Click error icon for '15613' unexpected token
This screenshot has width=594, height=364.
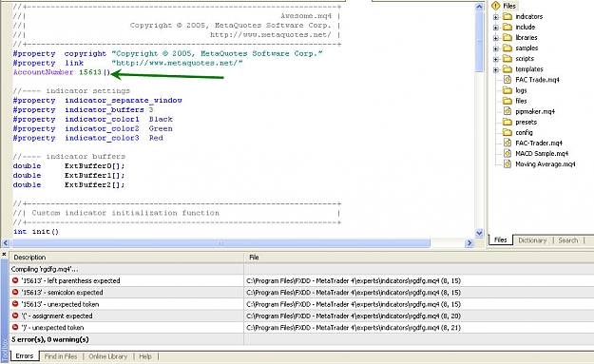pos(15,304)
